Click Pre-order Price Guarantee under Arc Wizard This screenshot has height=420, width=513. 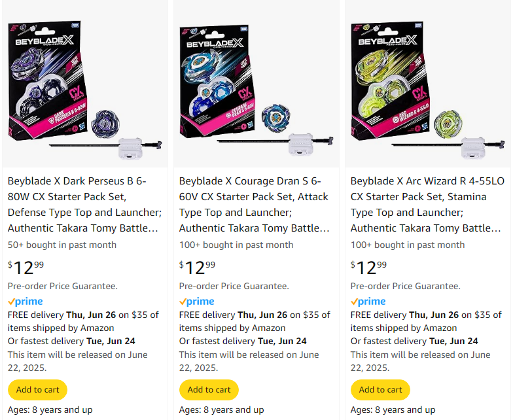pos(406,286)
